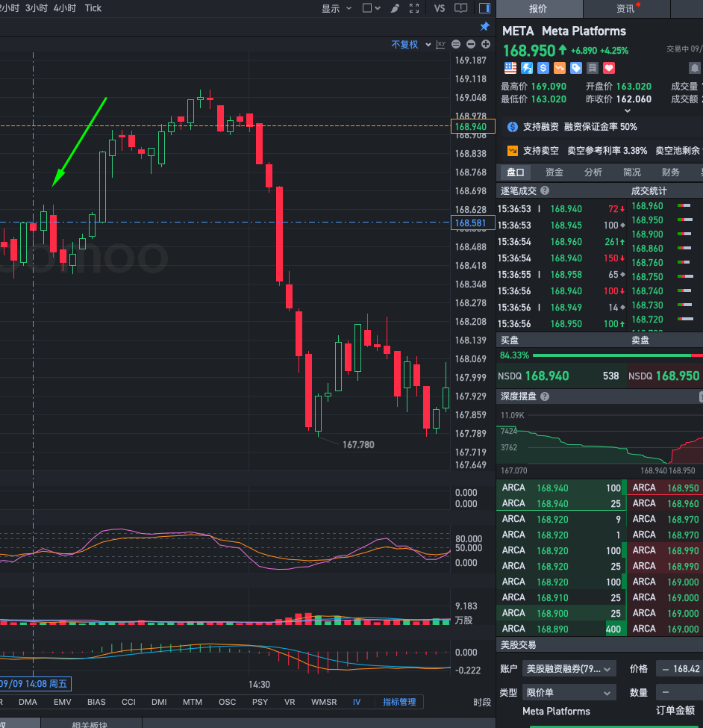The width and height of the screenshot is (703, 728).
Task: Select the 简况 tab
Action: pyautogui.click(x=632, y=172)
